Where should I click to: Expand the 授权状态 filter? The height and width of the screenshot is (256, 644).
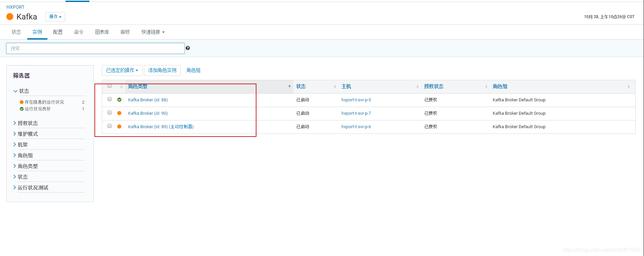pos(26,123)
